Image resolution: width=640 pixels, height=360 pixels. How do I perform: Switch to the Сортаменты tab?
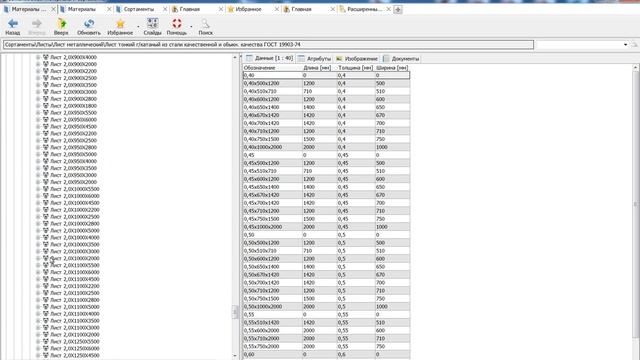(x=139, y=9)
